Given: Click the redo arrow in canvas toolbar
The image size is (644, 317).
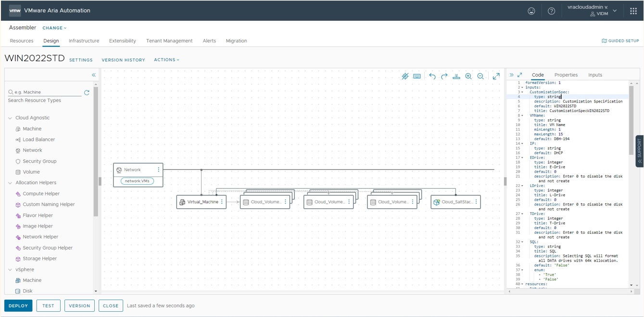Looking at the screenshot, I should (444, 76).
